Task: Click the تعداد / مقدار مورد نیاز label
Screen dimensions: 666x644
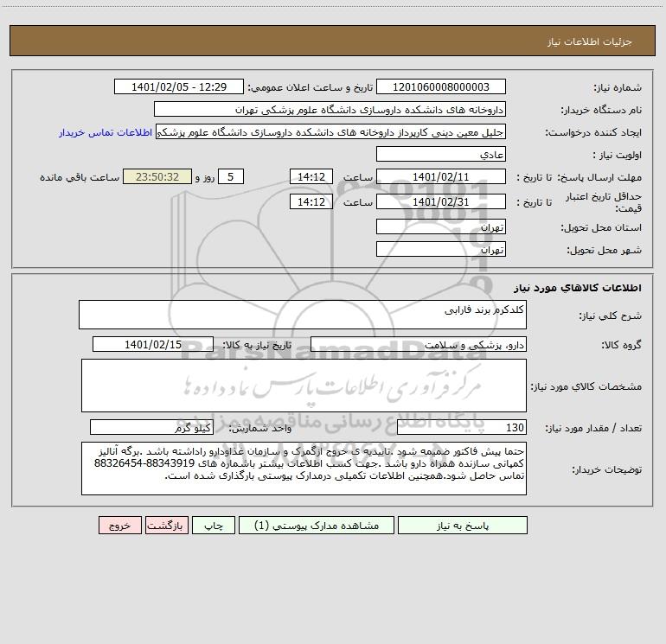Action: [x=594, y=428]
